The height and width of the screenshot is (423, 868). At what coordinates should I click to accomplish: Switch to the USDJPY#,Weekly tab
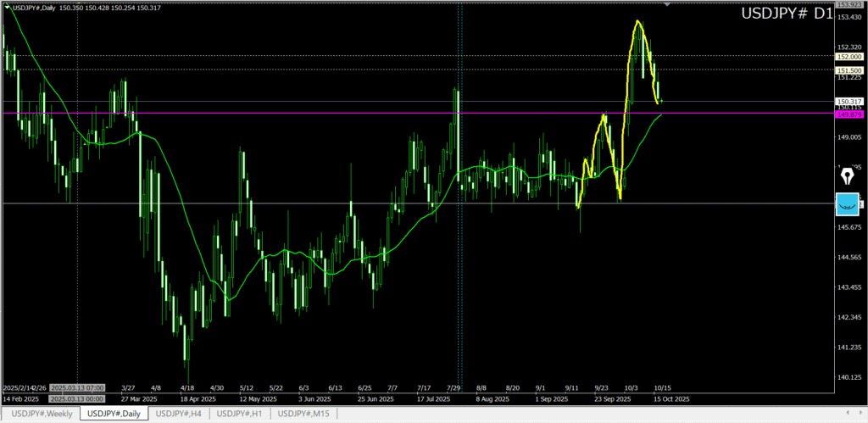coord(42,413)
